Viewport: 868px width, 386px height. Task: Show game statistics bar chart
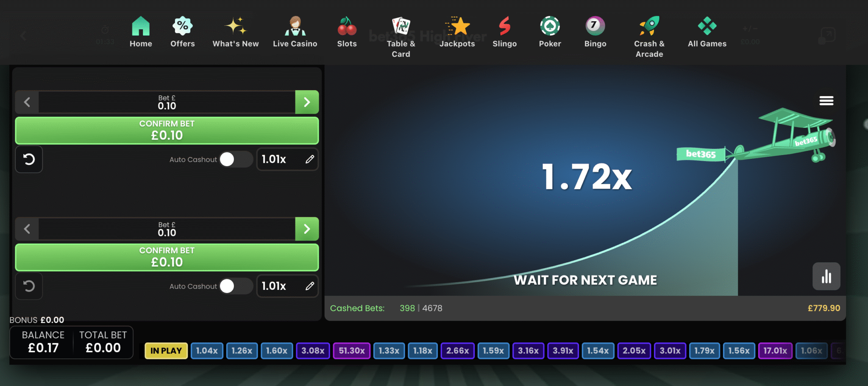point(826,276)
